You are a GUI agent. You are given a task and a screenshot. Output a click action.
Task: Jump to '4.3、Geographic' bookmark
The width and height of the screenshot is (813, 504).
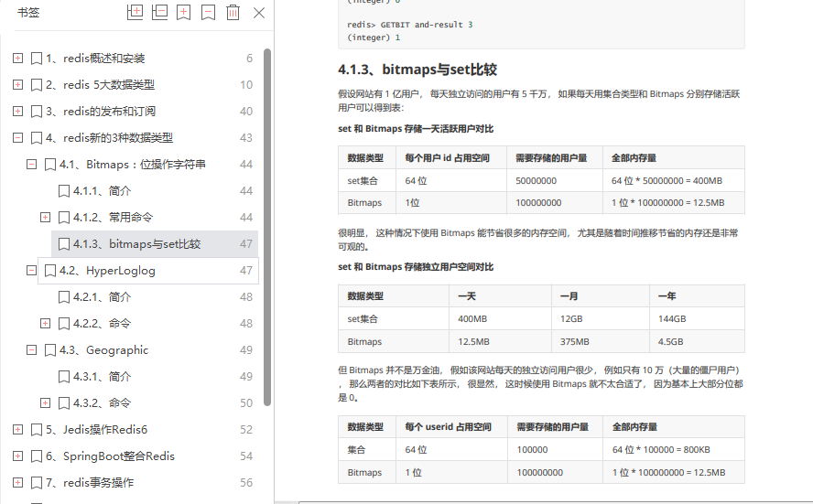tap(103, 350)
